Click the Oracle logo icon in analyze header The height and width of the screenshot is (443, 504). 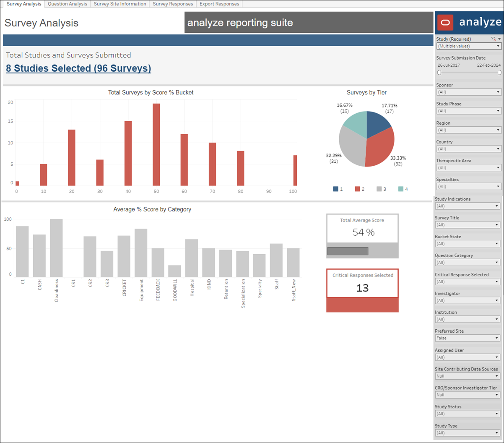pos(445,22)
